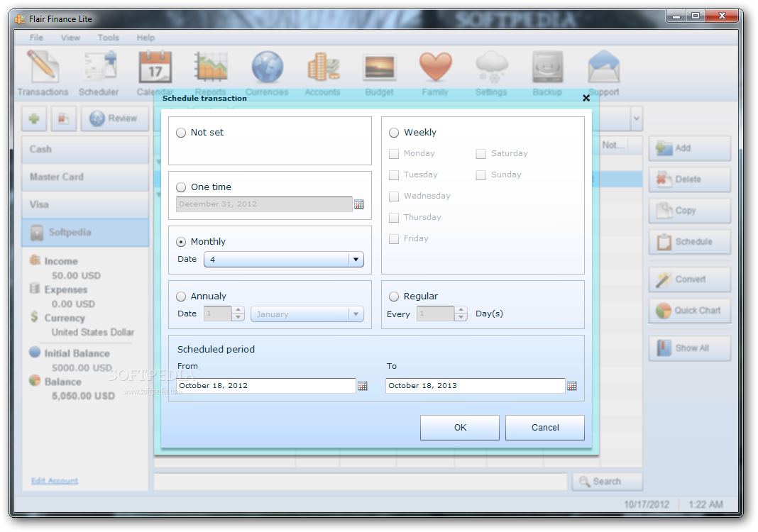Click the Review button

114,118
